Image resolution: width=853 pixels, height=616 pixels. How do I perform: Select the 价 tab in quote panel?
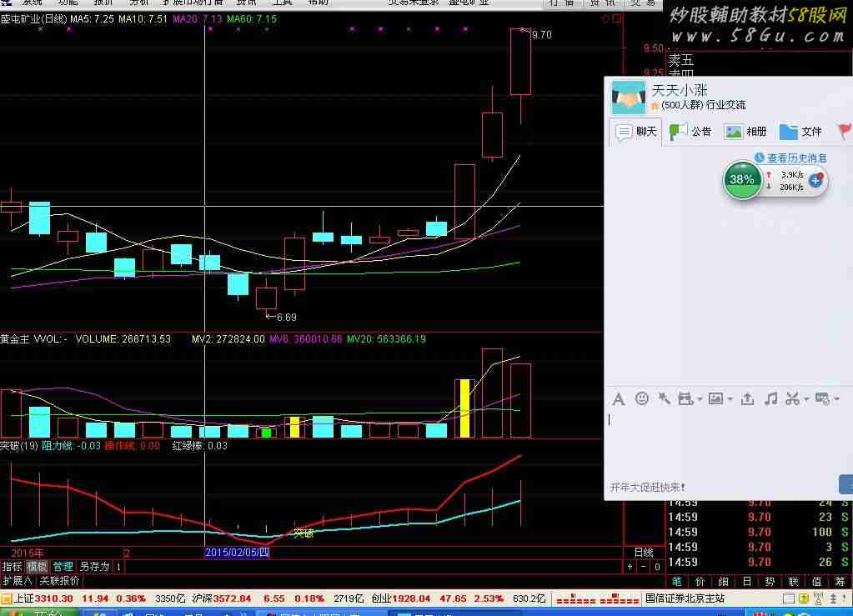tap(700, 581)
